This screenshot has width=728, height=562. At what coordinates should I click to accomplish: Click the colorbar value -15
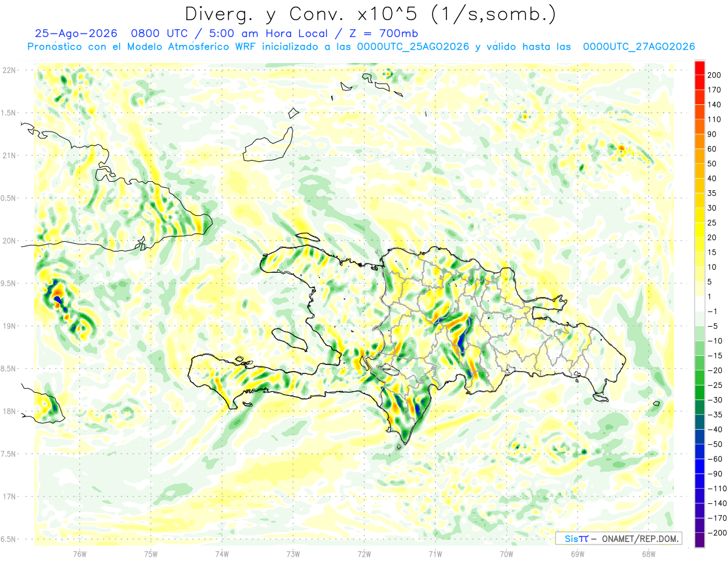click(x=714, y=356)
